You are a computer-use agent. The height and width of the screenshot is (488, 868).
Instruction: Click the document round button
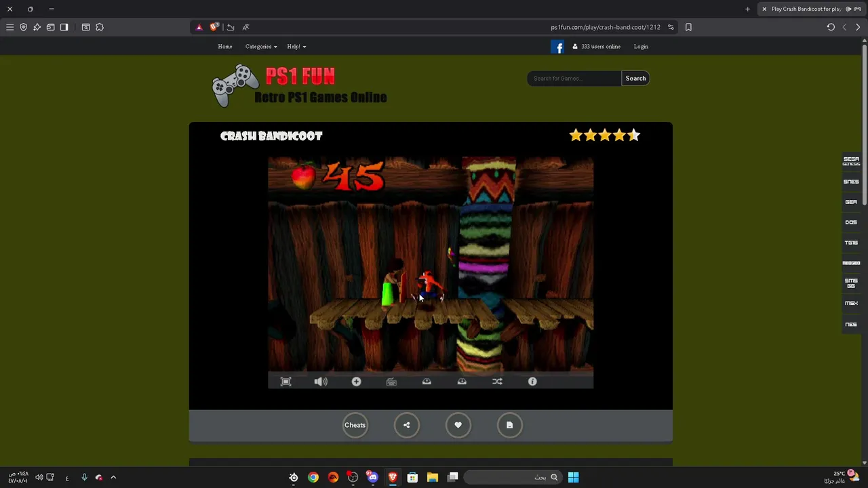pos(509,425)
